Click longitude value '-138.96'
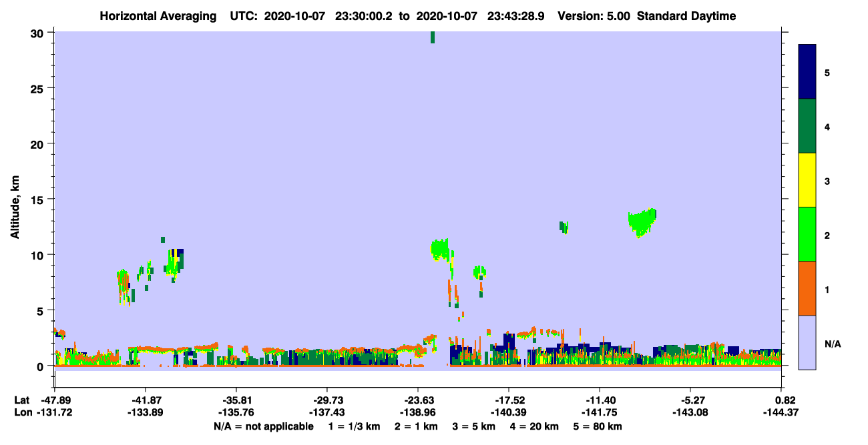 tap(417, 413)
